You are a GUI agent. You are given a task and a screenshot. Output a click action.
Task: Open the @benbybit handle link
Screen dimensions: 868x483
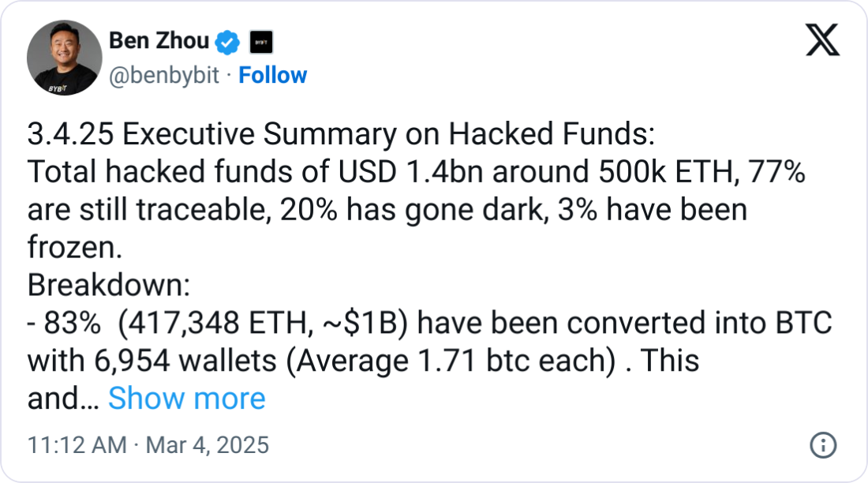click(x=163, y=76)
